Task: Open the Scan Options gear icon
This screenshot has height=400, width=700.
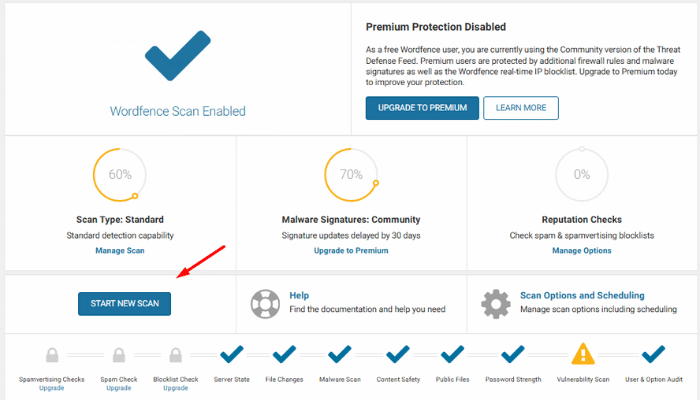Action: [x=496, y=304]
